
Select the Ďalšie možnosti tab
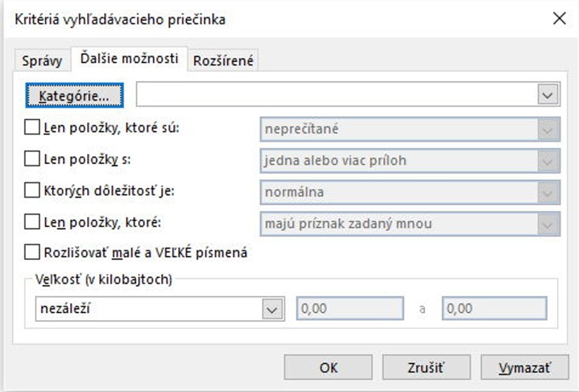tap(129, 59)
